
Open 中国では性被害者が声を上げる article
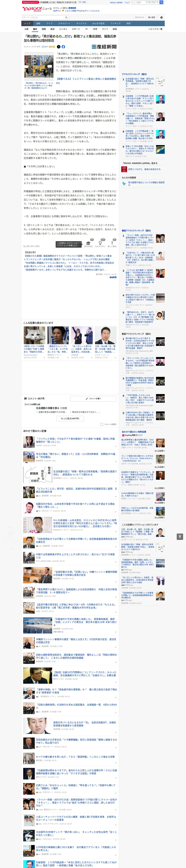(75, 556)
